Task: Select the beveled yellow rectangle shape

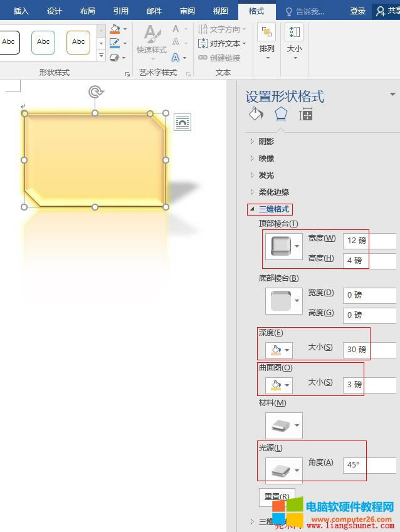Action: [95, 159]
